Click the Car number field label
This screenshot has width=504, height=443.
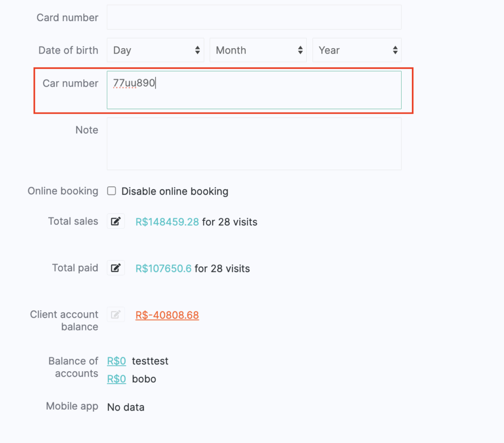(70, 83)
